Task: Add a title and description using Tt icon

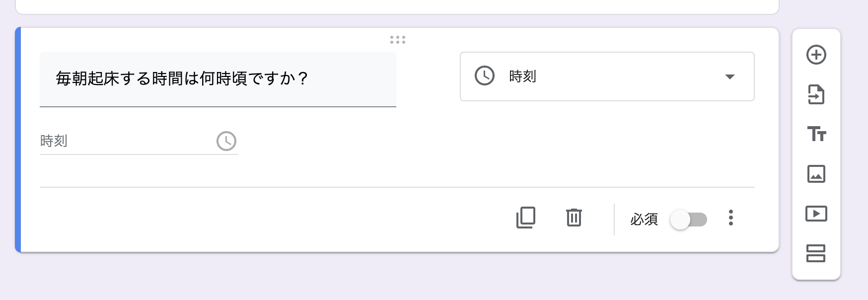Action: point(816,134)
